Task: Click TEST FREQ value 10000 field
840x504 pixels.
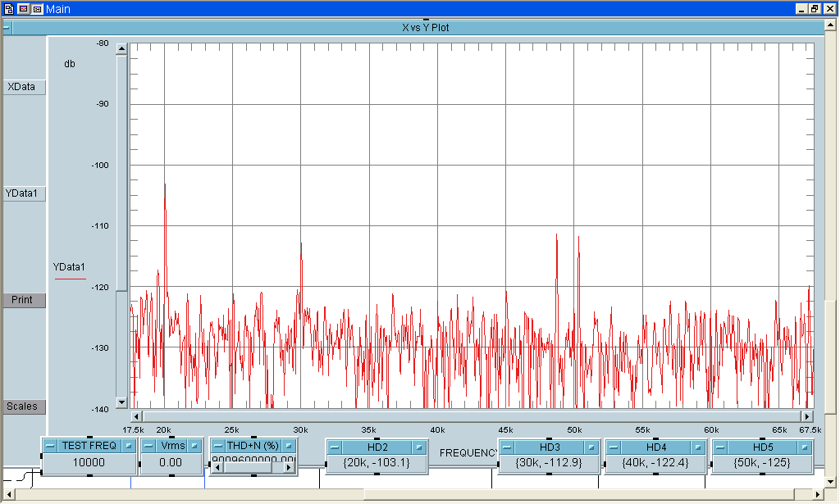Action: click(89, 463)
